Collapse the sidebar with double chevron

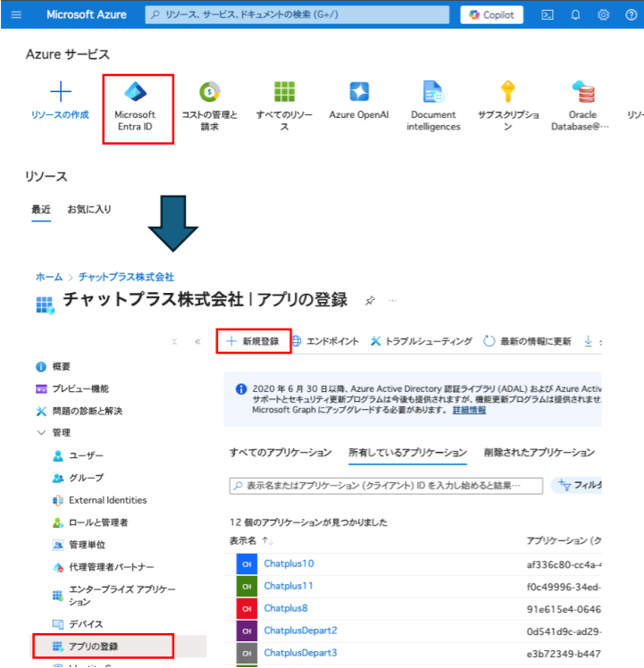[x=197, y=342]
